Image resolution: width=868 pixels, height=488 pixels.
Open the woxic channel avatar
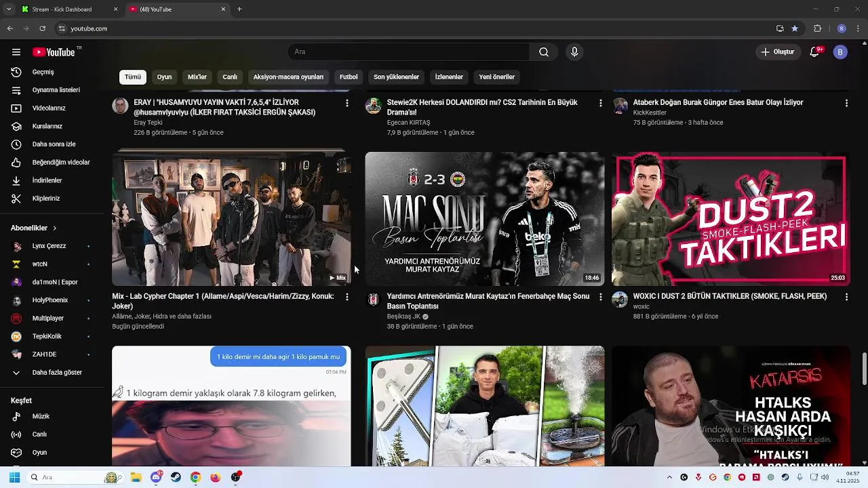pyautogui.click(x=620, y=300)
